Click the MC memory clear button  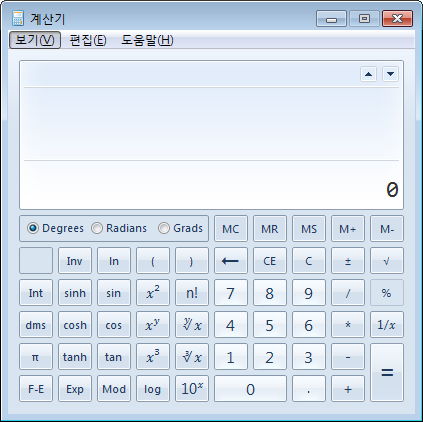[x=231, y=229]
